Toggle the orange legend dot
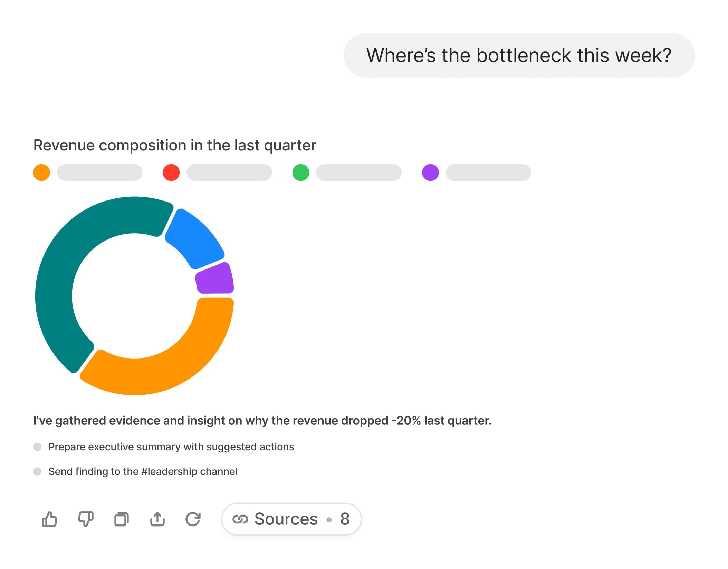728x569 pixels. tap(42, 173)
